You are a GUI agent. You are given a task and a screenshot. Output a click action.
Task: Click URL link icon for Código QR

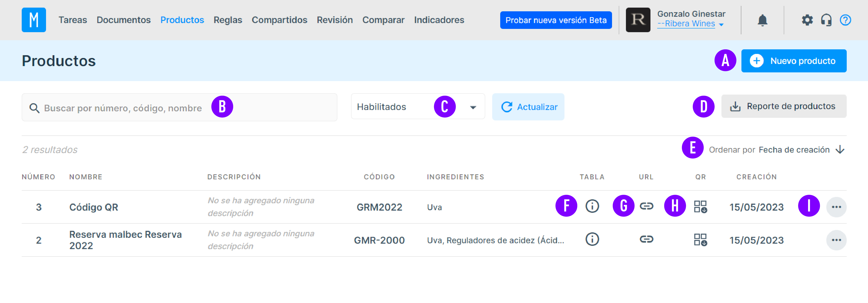pyautogui.click(x=646, y=206)
